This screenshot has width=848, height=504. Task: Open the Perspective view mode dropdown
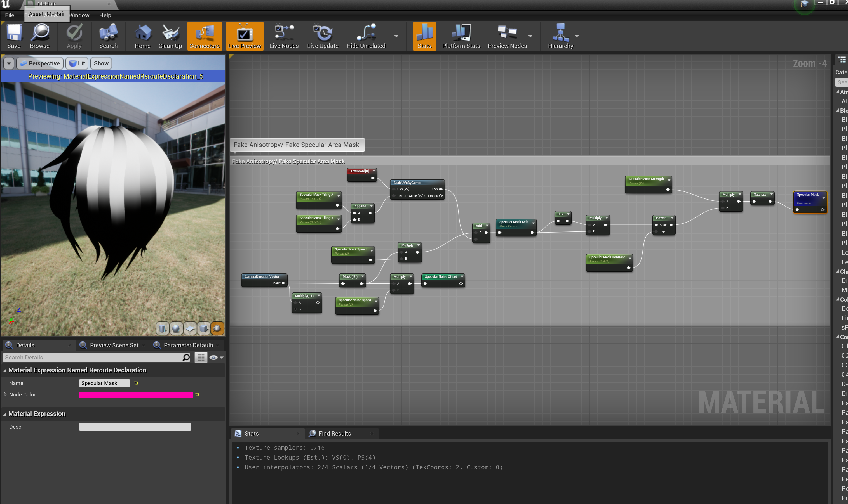40,63
